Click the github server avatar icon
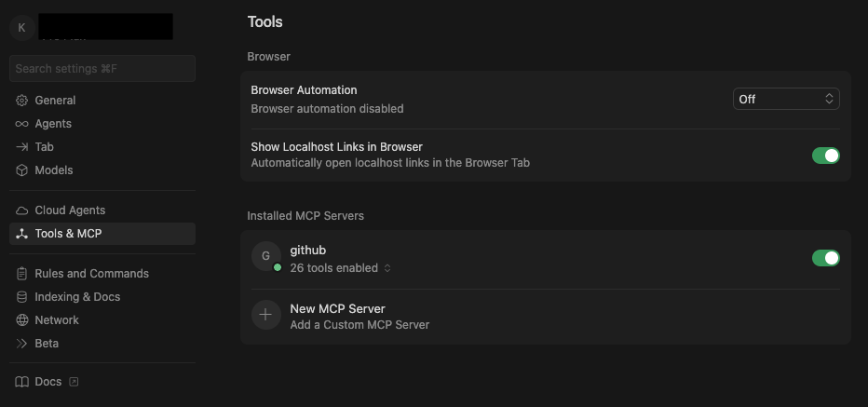The width and height of the screenshot is (868, 407). pos(265,256)
